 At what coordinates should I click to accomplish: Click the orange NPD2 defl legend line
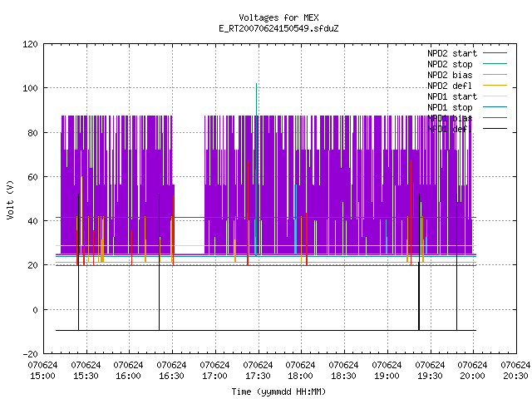click(495, 85)
